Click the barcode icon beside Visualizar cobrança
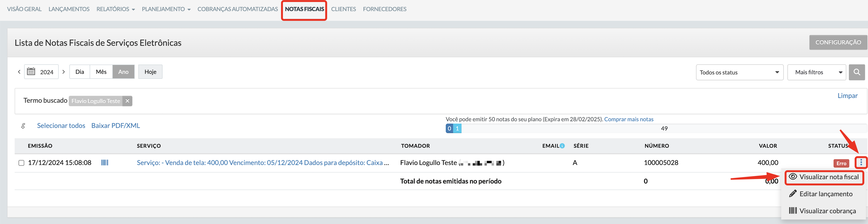This screenshot has height=224, width=868. click(793, 211)
